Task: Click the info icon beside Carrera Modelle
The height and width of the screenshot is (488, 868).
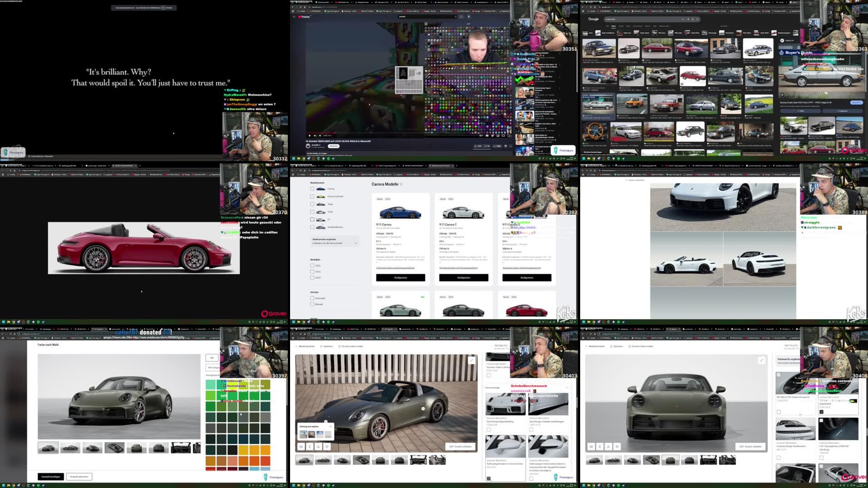Action: [401, 184]
